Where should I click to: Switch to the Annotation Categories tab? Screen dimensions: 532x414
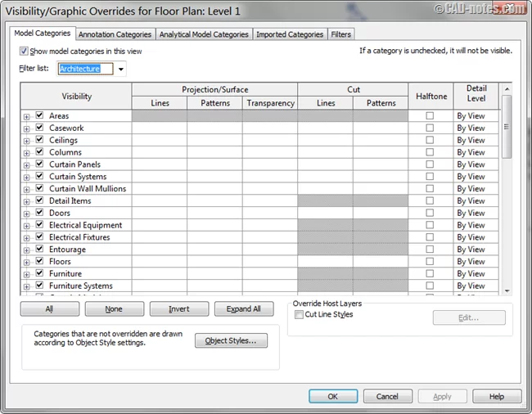(115, 34)
